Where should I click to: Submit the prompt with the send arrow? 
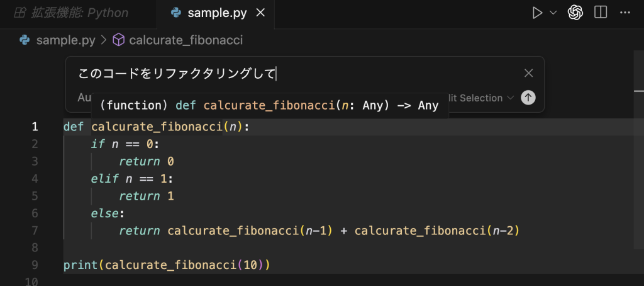point(528,98)
